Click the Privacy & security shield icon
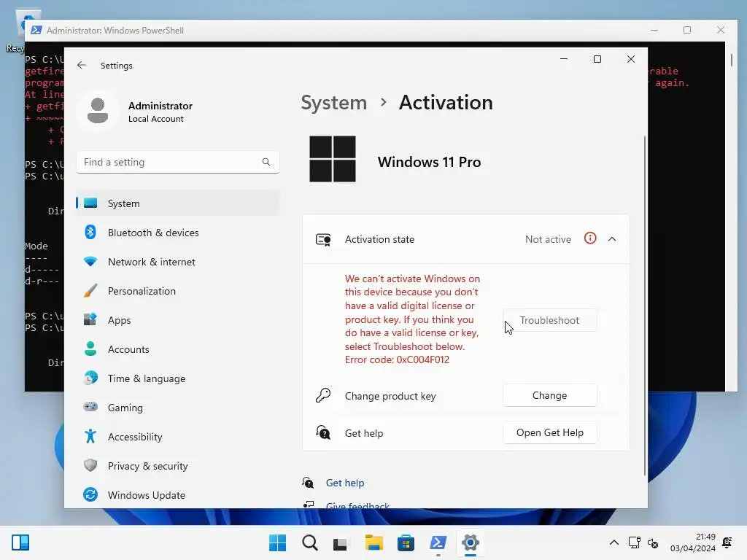Viewport: 747px width, 560px height. (x=90, y=465)
